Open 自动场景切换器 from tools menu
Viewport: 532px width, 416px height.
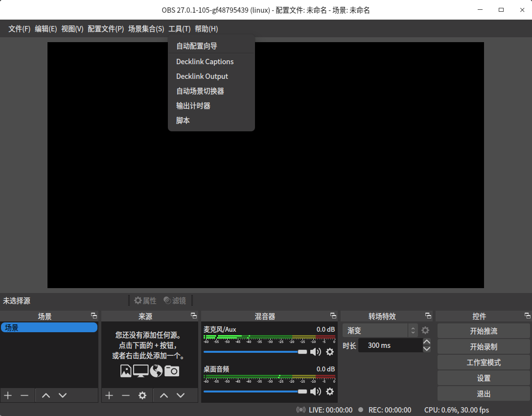(x=211, y=91)
